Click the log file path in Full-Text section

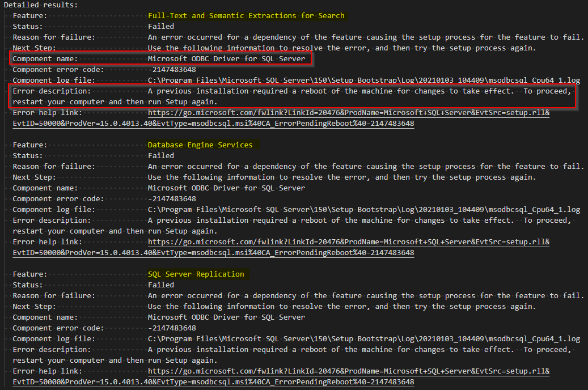click(364, 80)
